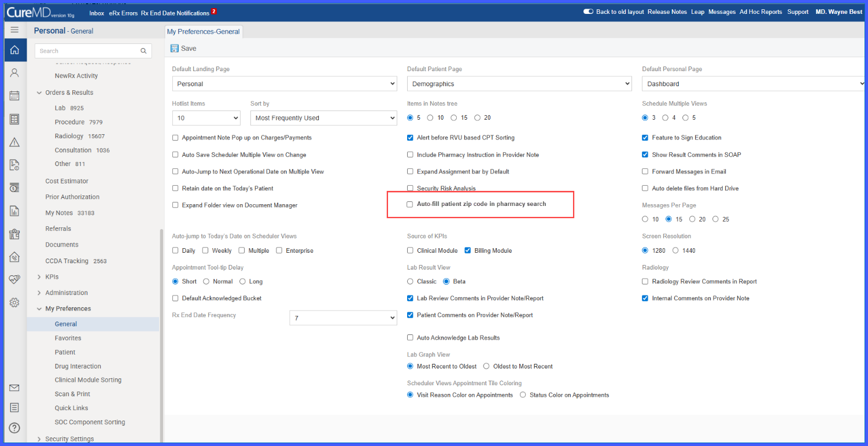Open the hamburger menu icon
868x446 pixels.
(x=14, y=30)
